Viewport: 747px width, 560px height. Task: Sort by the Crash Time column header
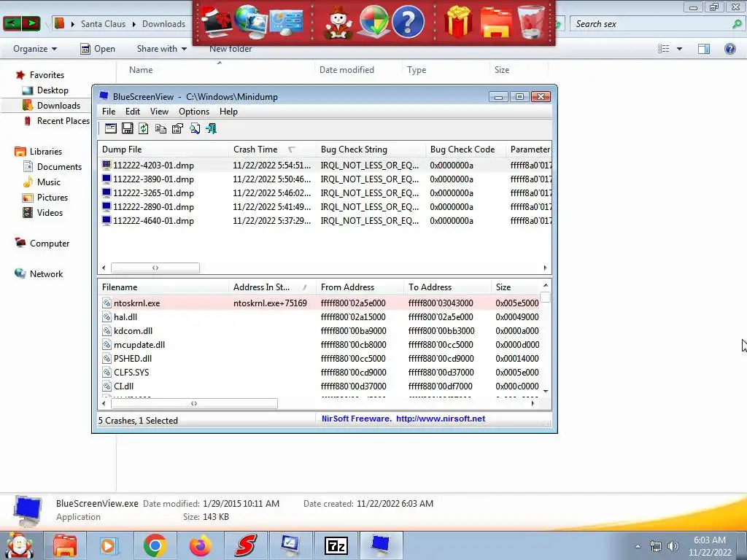coord(272,149)
